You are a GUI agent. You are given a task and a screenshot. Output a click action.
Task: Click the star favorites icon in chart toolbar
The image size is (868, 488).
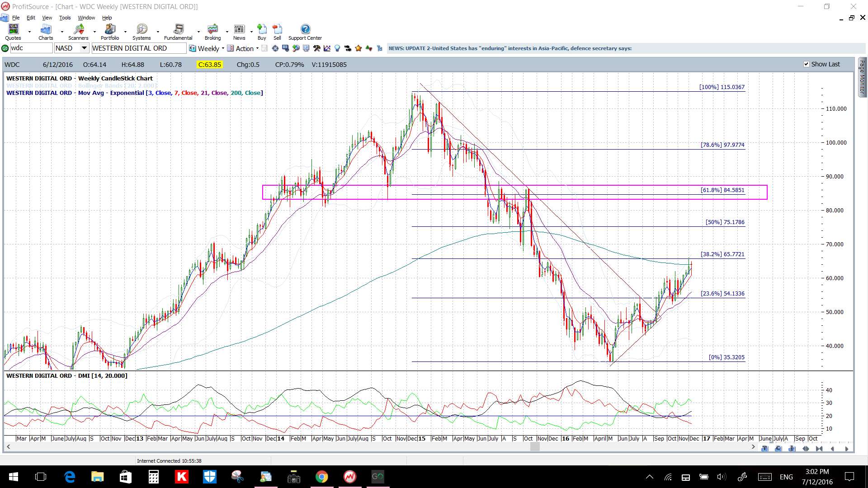pos(359,48)
